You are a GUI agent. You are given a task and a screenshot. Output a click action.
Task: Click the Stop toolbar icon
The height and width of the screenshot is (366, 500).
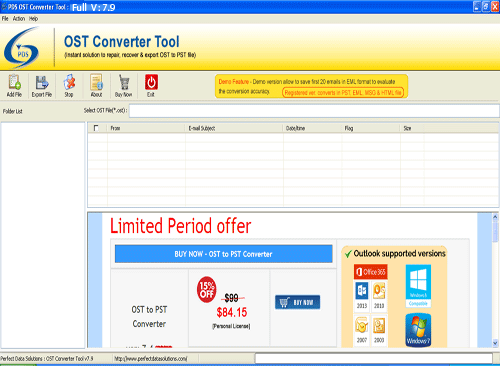tap(69, 82)
